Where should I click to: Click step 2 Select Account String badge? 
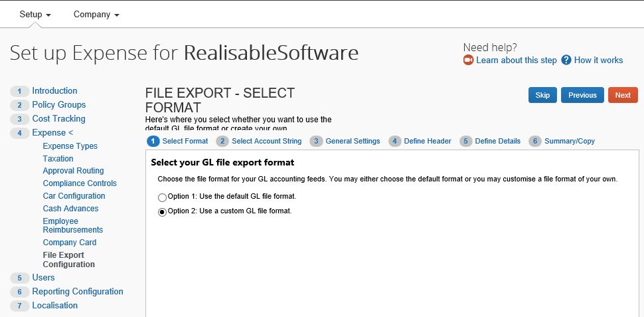pos(222,141)
